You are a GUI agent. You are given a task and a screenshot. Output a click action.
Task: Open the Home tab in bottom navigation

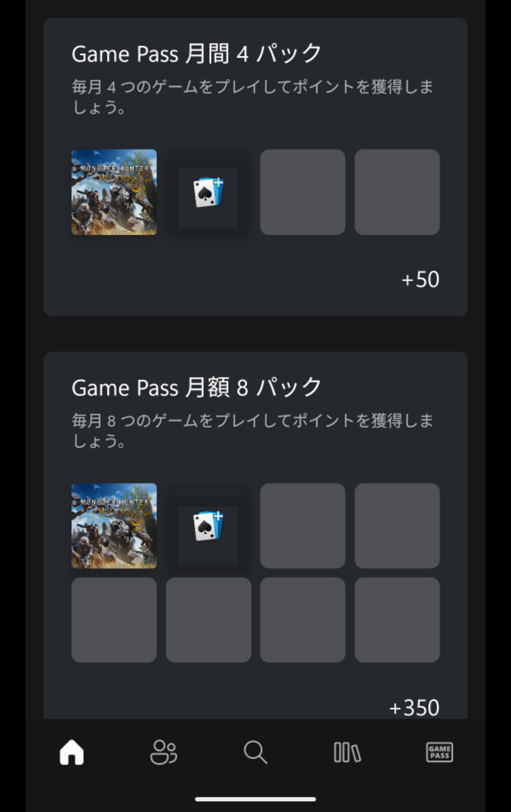pyautogui.click(x=71, y=752)
